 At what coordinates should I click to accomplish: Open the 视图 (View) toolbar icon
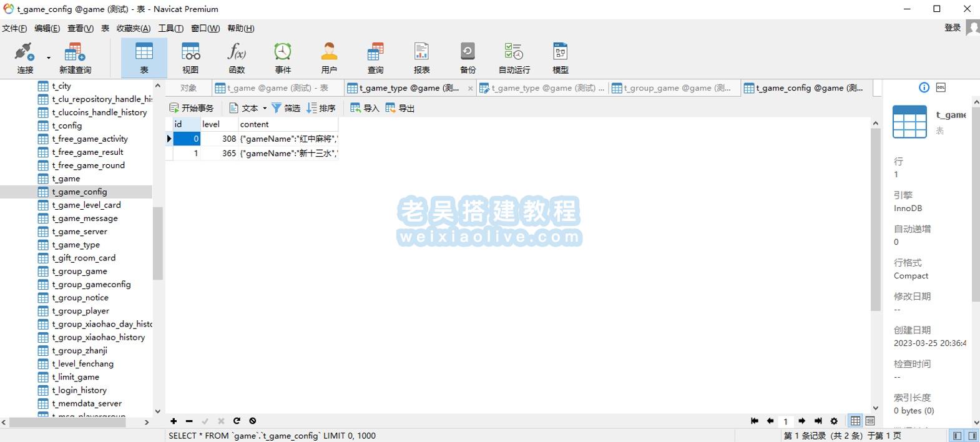(190, 57)
